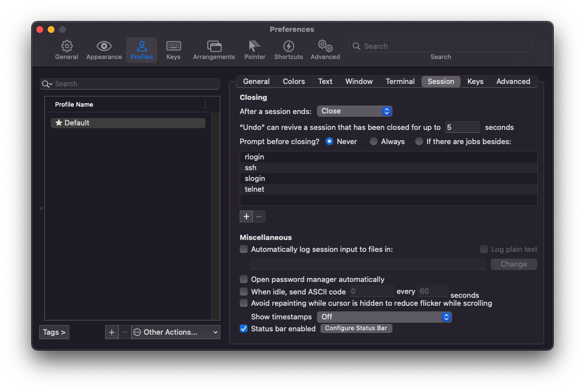Select Always for prompt before closing
Image resolution: width=585 pixels, height=392 pixels.
(x=374, y=142)
